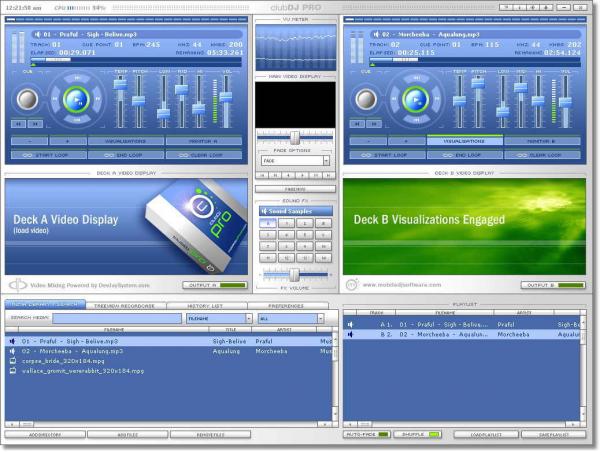Switch to Preferences tab
This screenshot has height=452, width=600.
[x=288, y=306]
